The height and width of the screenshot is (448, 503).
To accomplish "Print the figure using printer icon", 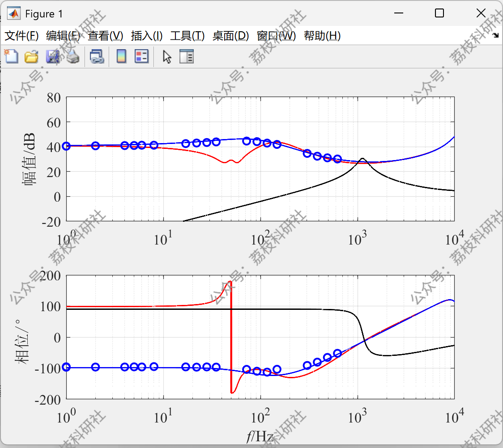I will [73, 56].
